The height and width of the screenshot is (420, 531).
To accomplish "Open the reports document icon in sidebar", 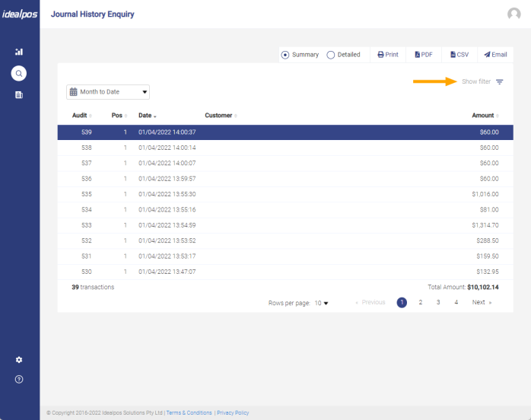I will pos(19,95).
